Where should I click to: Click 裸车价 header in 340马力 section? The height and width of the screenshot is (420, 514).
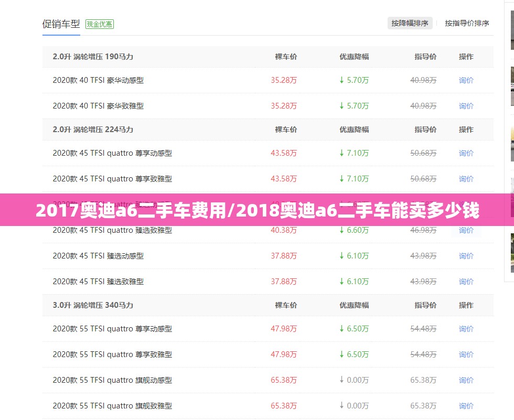coord(286,305)
